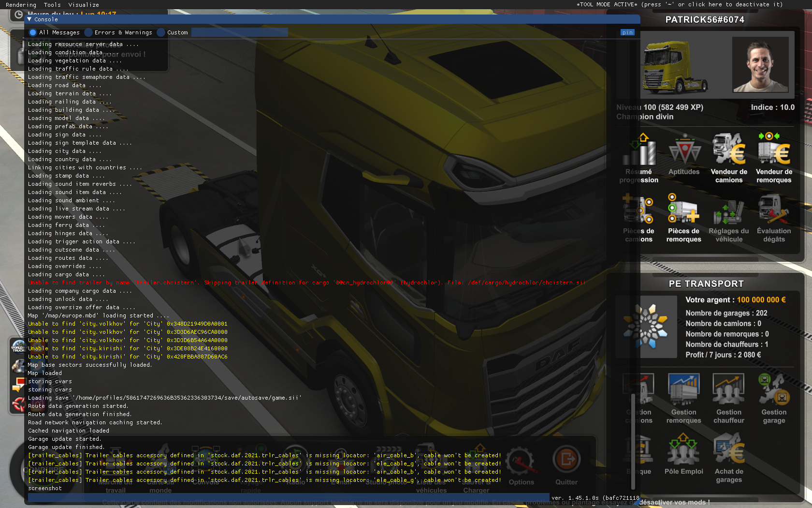Click the PE TRANSPORT company title
Image resolution: width=812 pixels, height=508 pixels.
(x=706, y=284)
